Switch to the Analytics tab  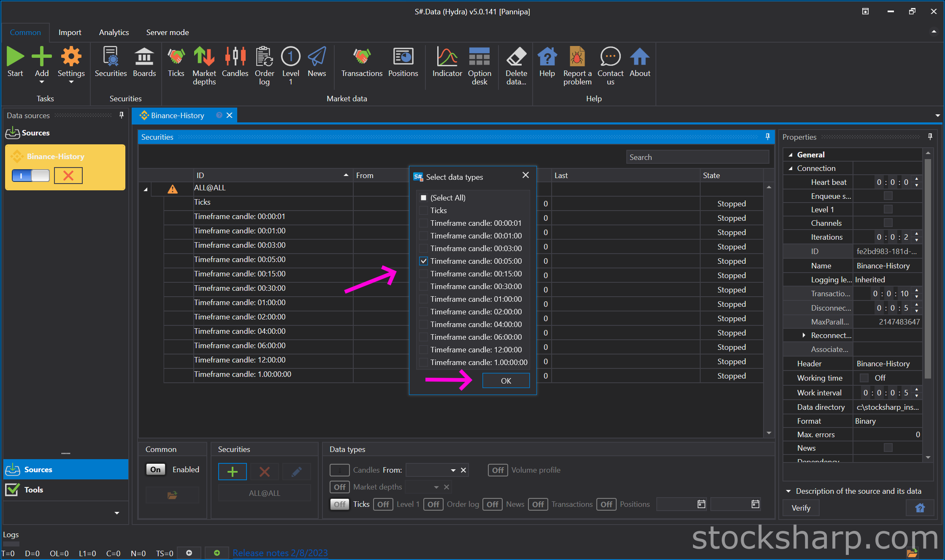(x=113, y=31)
